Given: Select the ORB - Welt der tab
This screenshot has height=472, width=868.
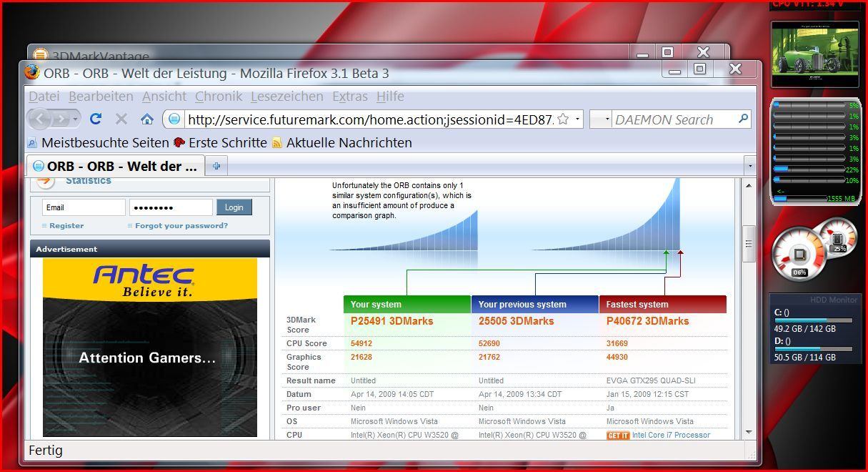Looking at the screenshot, I should coord(115,166).
